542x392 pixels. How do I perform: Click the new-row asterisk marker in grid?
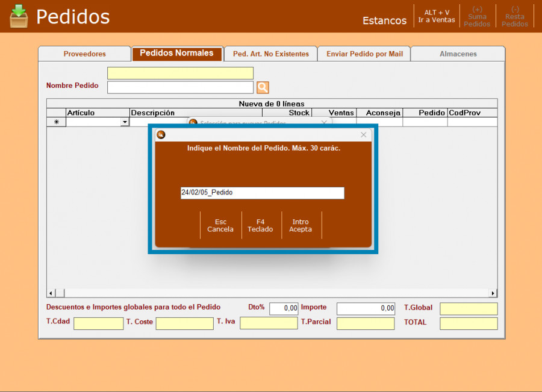tap(57, 122)
